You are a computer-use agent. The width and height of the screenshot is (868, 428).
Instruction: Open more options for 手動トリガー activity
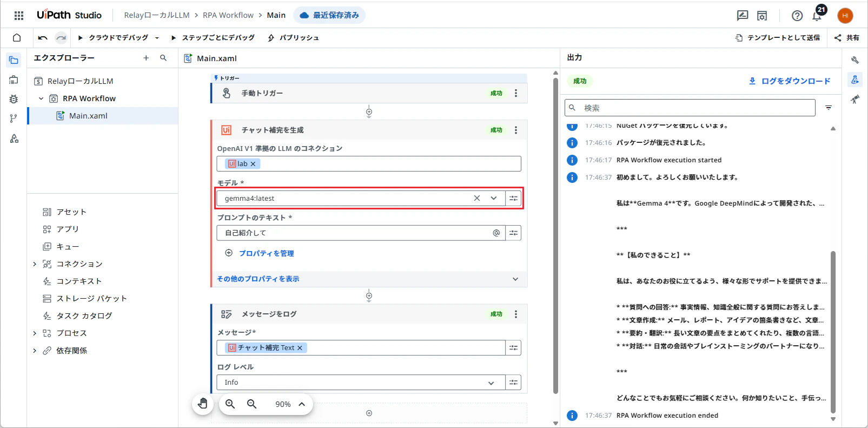[x=516, y=93]
